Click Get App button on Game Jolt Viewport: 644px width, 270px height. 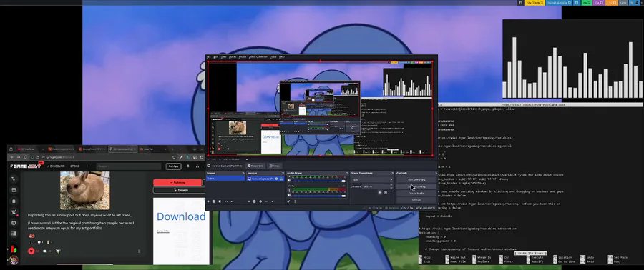[173, 166]
